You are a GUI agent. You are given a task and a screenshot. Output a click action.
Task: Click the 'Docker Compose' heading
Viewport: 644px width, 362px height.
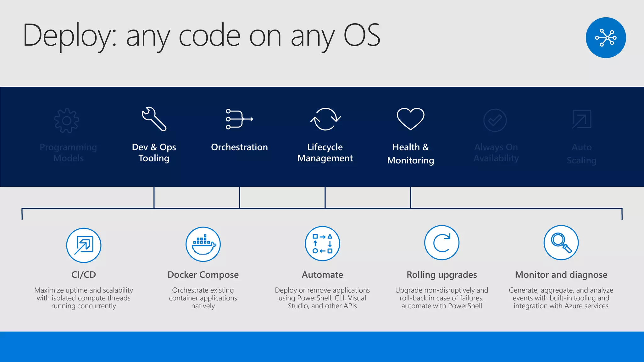[x=203, y=275]
